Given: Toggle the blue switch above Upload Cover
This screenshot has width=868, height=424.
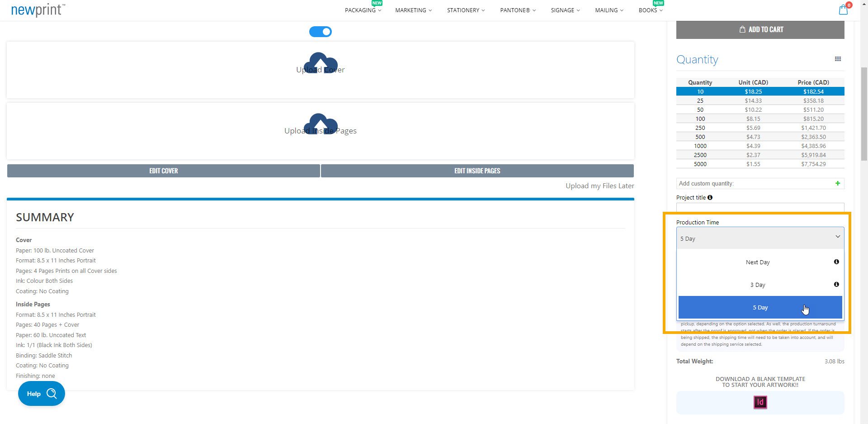Looking at the screenshot, I should tap(321, 32).
